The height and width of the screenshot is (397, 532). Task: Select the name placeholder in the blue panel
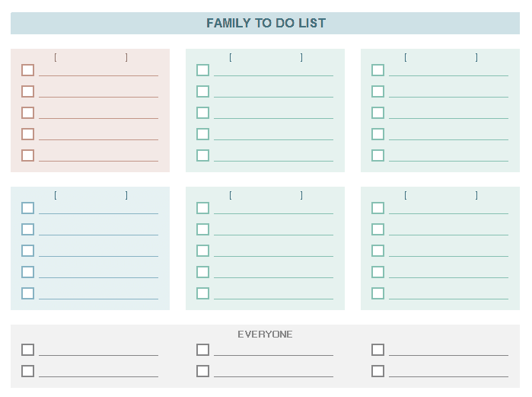(91, 196)
